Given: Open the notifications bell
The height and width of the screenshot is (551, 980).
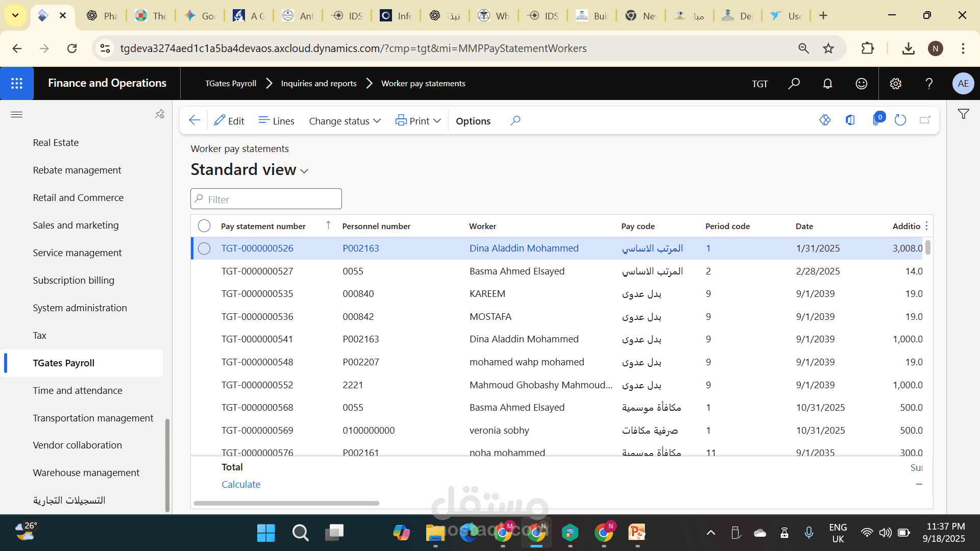Looking at the screenshot, I should (x=827, y=83).
